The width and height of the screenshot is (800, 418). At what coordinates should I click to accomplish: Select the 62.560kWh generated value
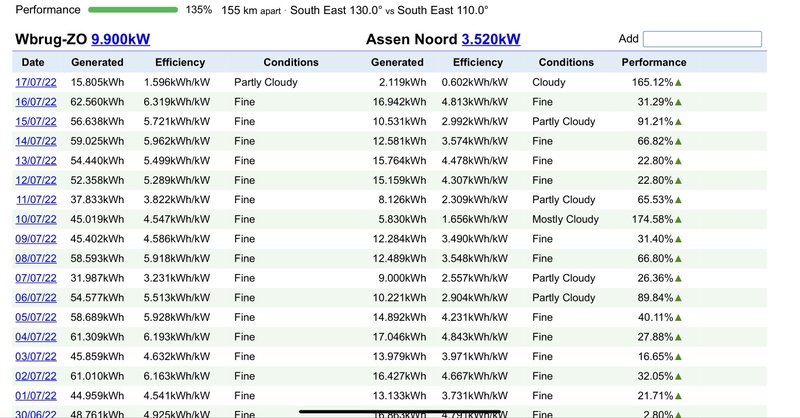(x=97, y=102)
